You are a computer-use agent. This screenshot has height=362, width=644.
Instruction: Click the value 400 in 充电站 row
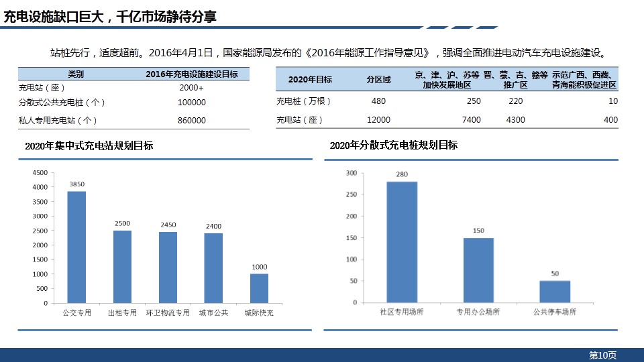610,120
